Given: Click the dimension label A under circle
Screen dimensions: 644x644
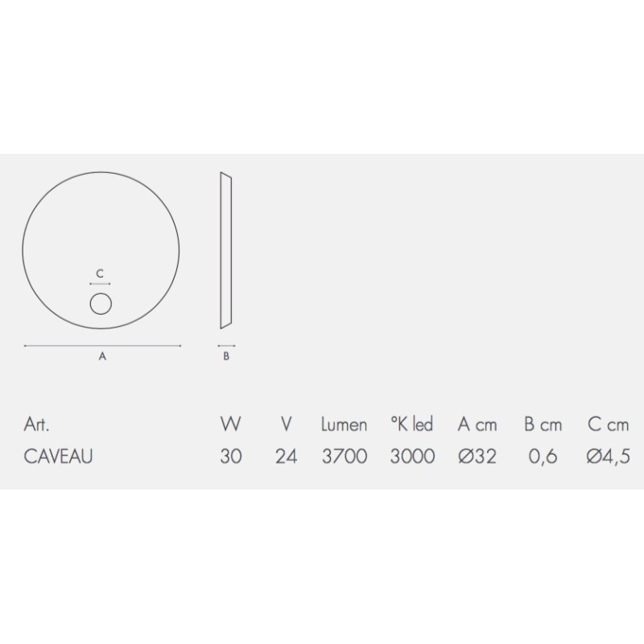Looking at the screenshot, I should tap(102, 357).
